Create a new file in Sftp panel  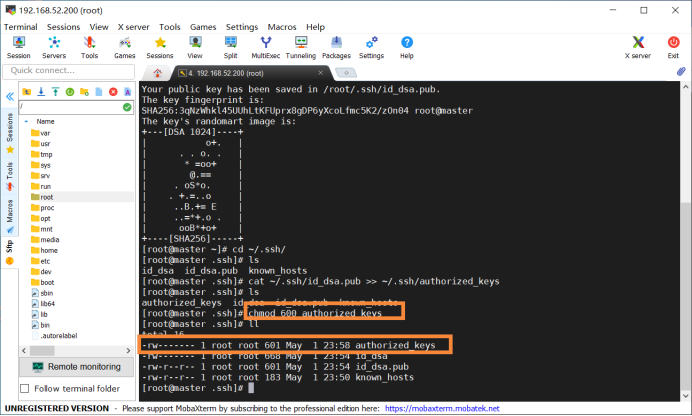click(99, 92)
